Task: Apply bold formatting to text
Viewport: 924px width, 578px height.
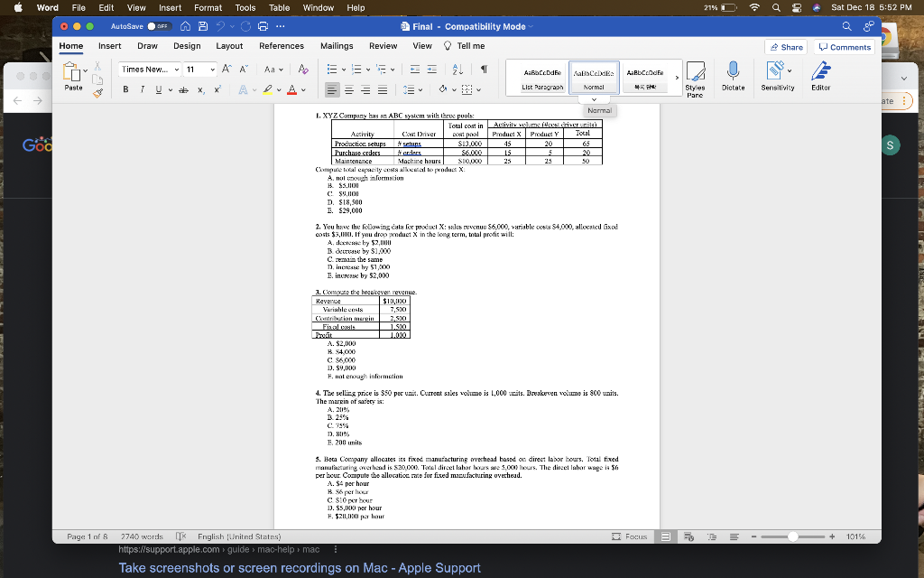Action: coord(125,89)
